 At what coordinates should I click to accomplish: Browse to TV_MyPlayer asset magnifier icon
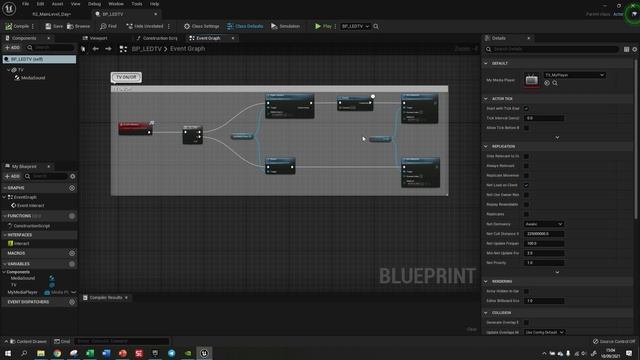coord(555,83)
